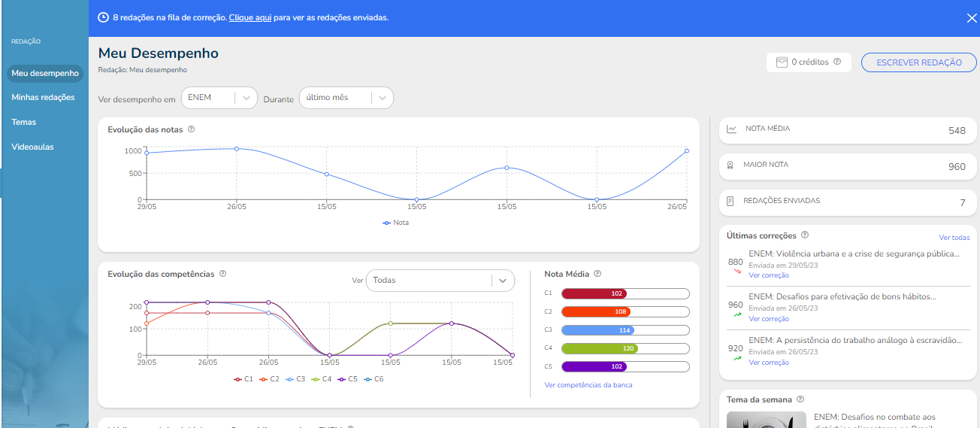Click 'Redação: Meu desempenho' breadcrumb text
The width and height of the screenshot is (980, 428).
pos(143,70)
